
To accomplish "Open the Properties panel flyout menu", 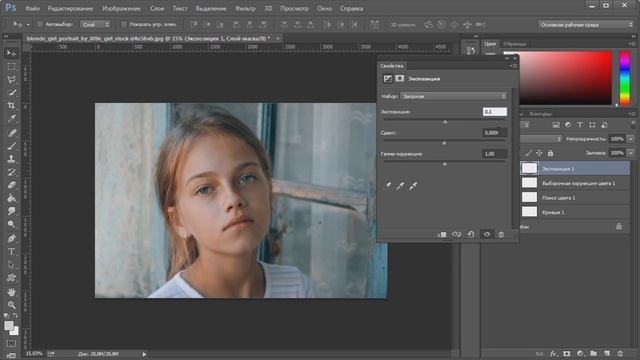I will 514,66.
